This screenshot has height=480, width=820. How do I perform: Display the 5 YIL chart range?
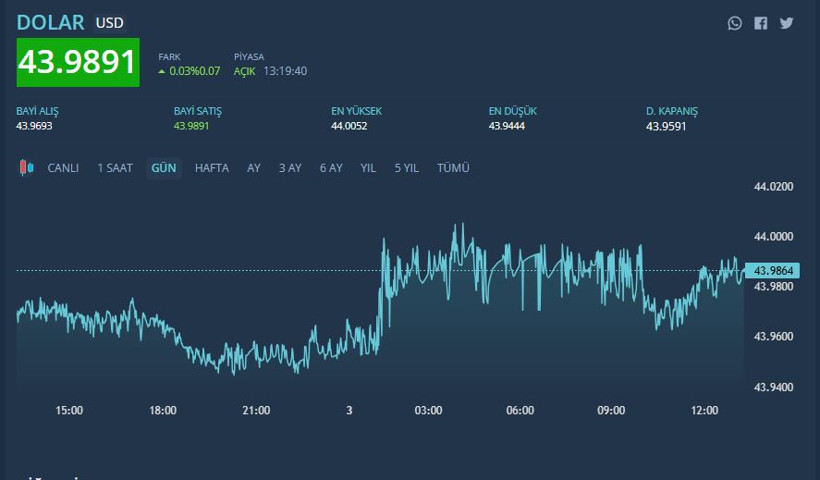[x=406, y=168]
